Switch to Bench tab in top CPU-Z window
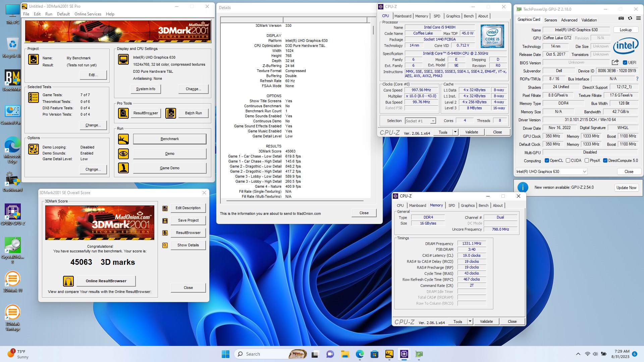 pyautogui.click(x=469, y=16)
